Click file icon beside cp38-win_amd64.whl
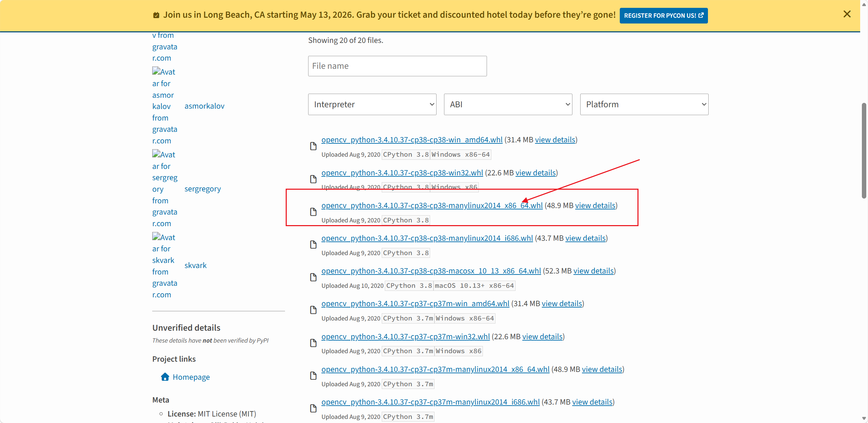 click(313, 146)
